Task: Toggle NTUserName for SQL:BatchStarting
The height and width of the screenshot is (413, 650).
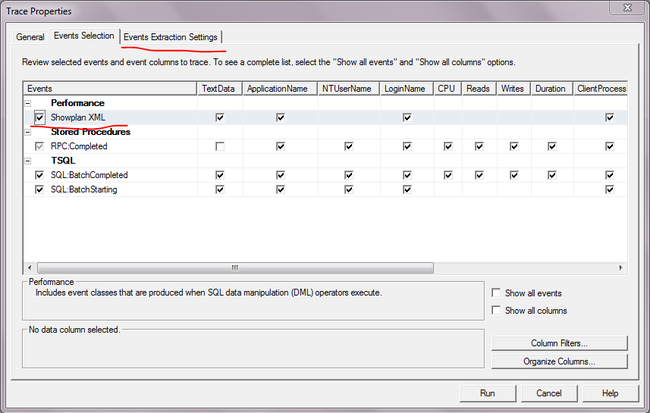Action: pos(349,189)
